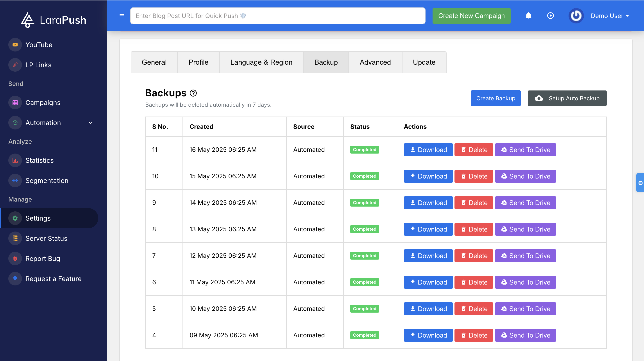This screenshot has width=644, height=361.
Task: Click the Completed badge for backup 11
Action: click(x=365, y=150)
